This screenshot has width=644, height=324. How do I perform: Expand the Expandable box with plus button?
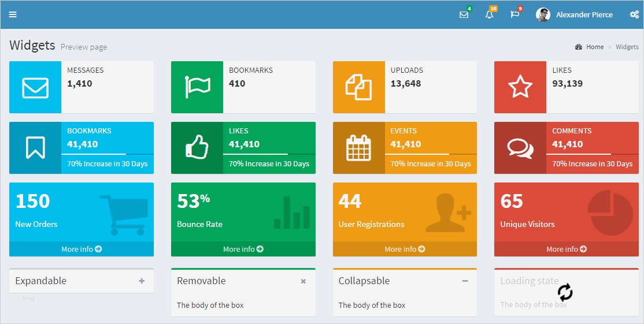coord(142,281)
